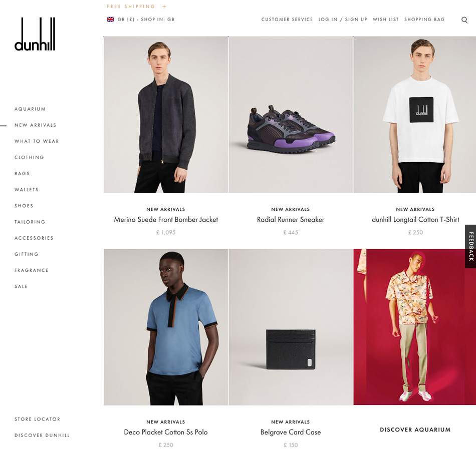Go to the Sale section
The image size is (476, 449).
(21, 286)
